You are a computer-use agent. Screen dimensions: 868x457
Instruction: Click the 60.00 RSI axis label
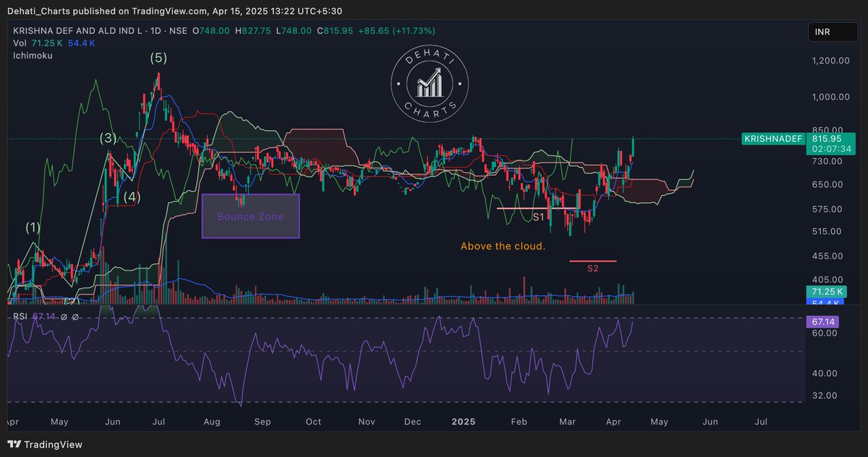[825, 333]
